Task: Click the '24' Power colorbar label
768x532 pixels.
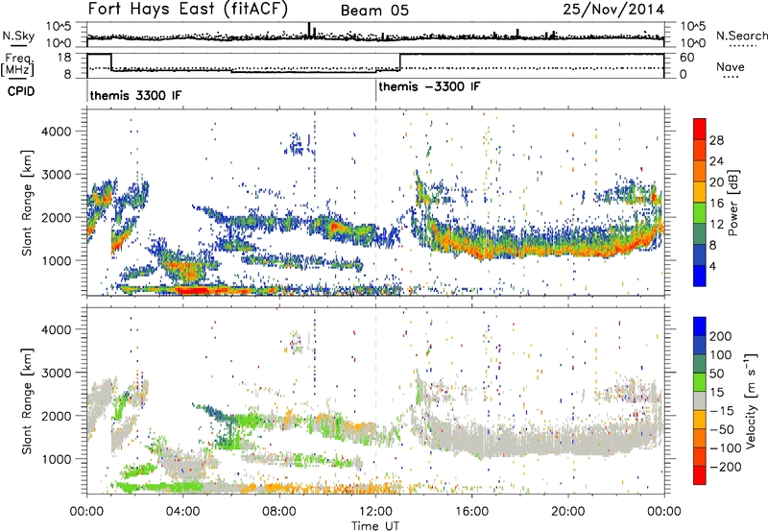Action: (716, 161)
